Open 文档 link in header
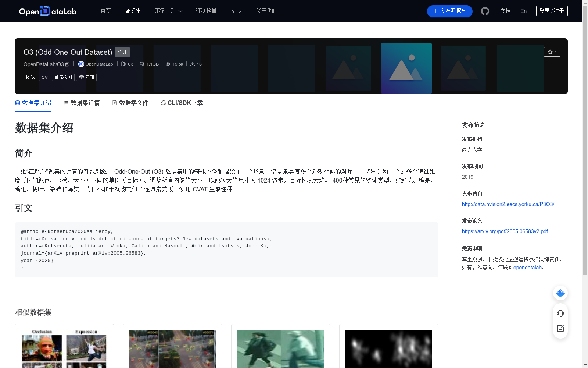Viewport: 588px width, 368px height. (505, 11)
